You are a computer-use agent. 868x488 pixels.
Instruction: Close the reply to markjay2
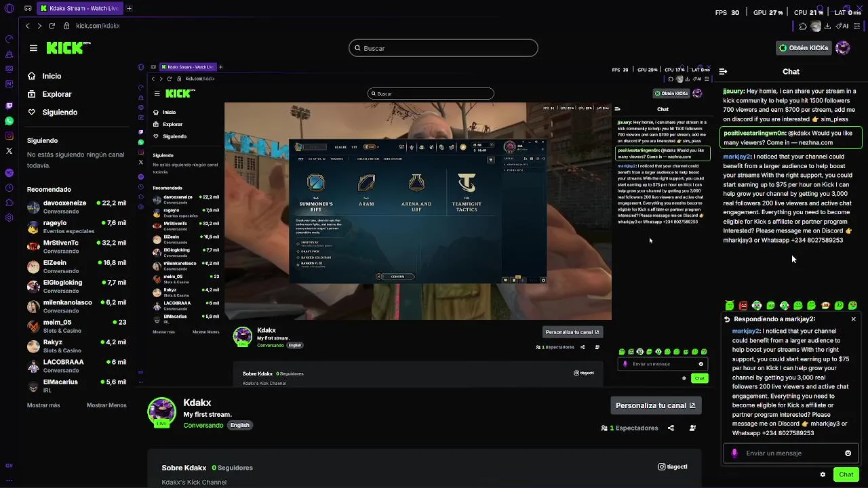(853, 319)
